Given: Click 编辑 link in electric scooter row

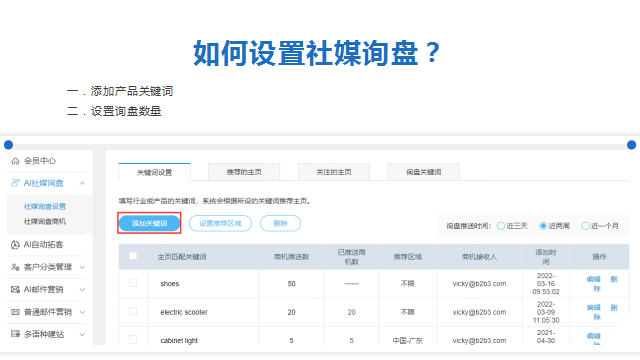Looking at the screenshot, I should (x=593, y=308).
